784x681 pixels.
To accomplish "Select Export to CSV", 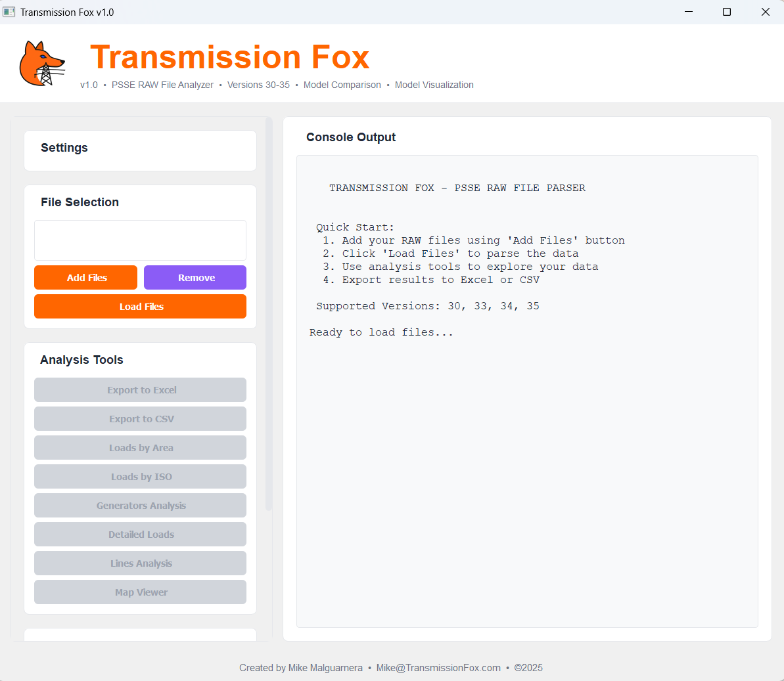I will pos(140,418).
